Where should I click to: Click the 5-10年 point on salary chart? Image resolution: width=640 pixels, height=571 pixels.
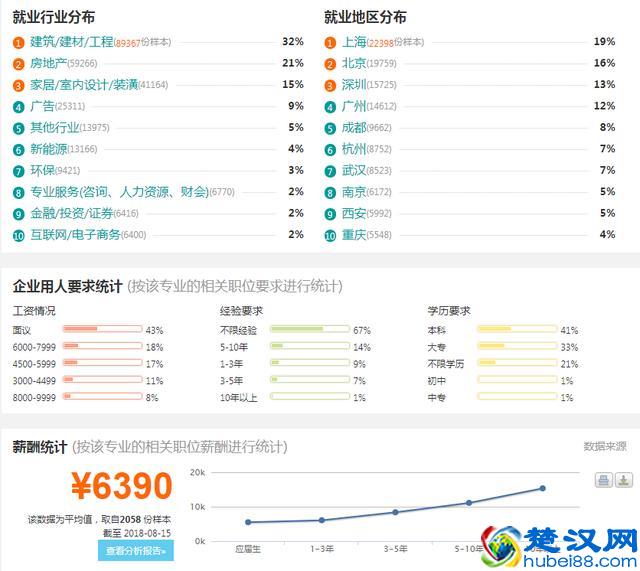pyautogui.click(x=469, y=503)
